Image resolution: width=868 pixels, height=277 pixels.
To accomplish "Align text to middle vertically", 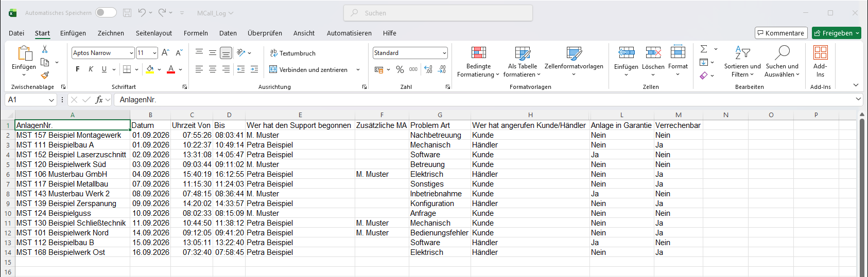I will 213,53.
